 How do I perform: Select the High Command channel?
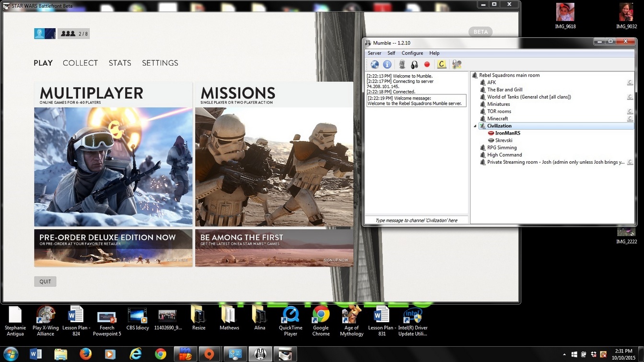coord(504,155)
